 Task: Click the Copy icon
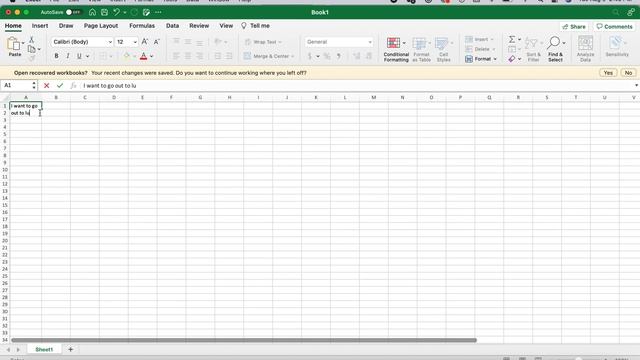pyautogui.click(x=31, y=49)
